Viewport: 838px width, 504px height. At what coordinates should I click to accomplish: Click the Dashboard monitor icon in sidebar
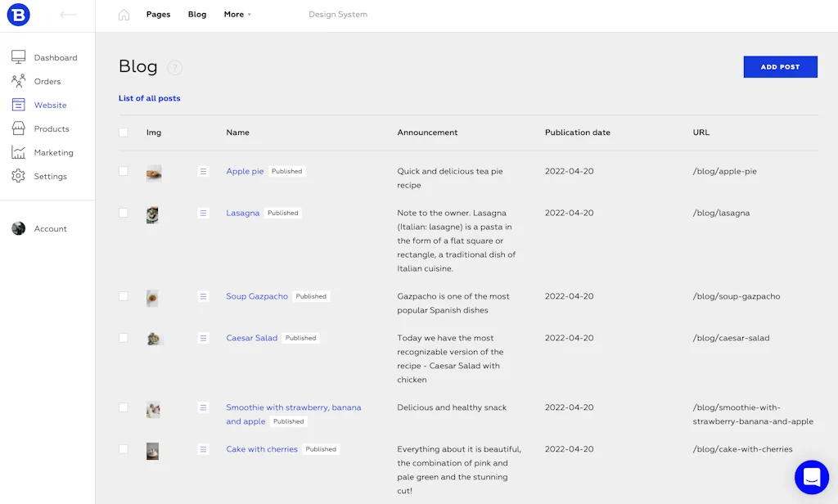(19, 57)
